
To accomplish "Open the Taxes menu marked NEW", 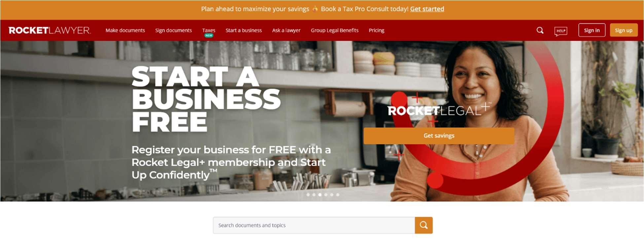I will click(x=209, y=31).
